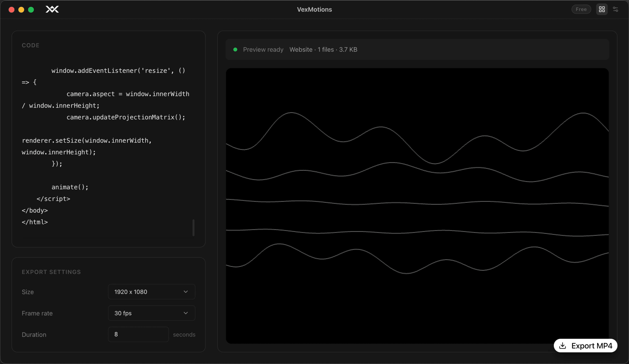Click the VexMotions window title
629x364 pixels.
click(x=314, y=9)
